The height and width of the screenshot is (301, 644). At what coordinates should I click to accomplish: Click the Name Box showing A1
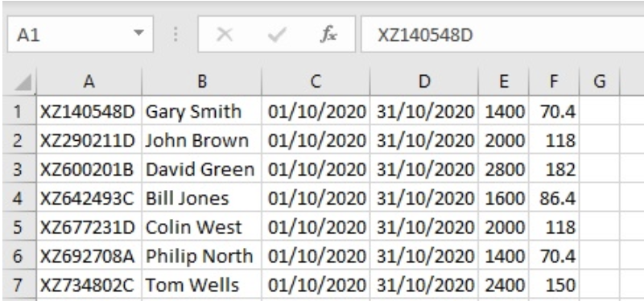[80, 35]
